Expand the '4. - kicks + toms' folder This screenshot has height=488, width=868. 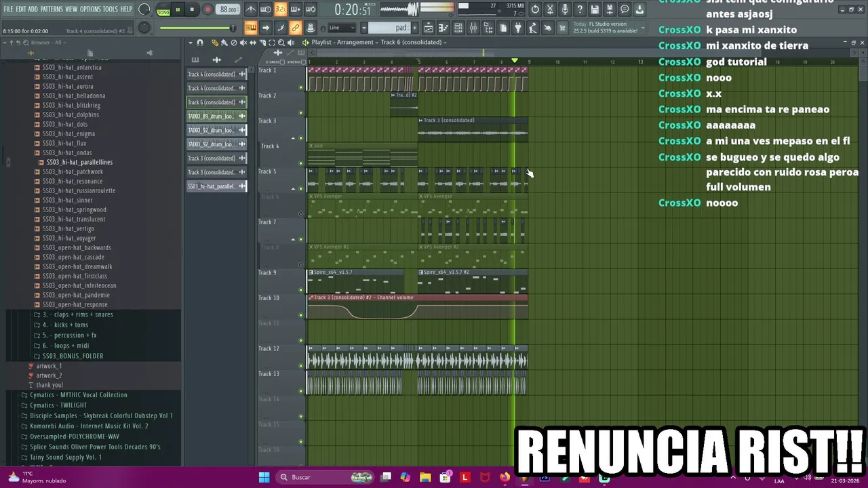point(65,325)
